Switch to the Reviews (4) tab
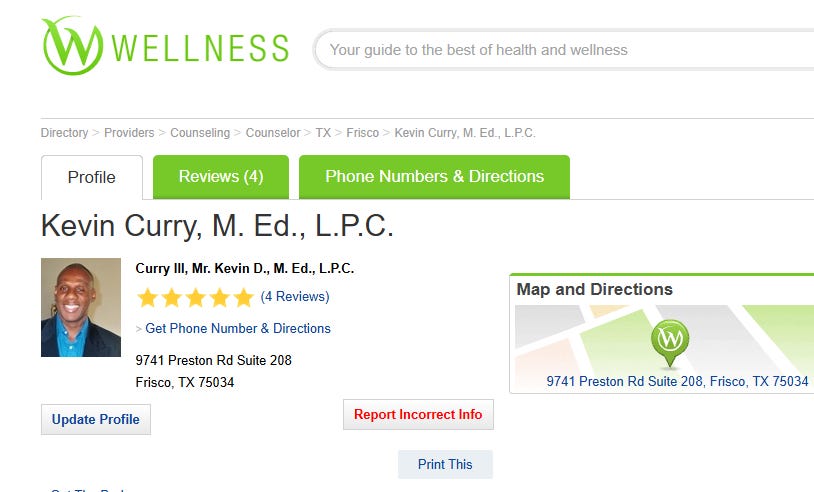 [221, 176]
